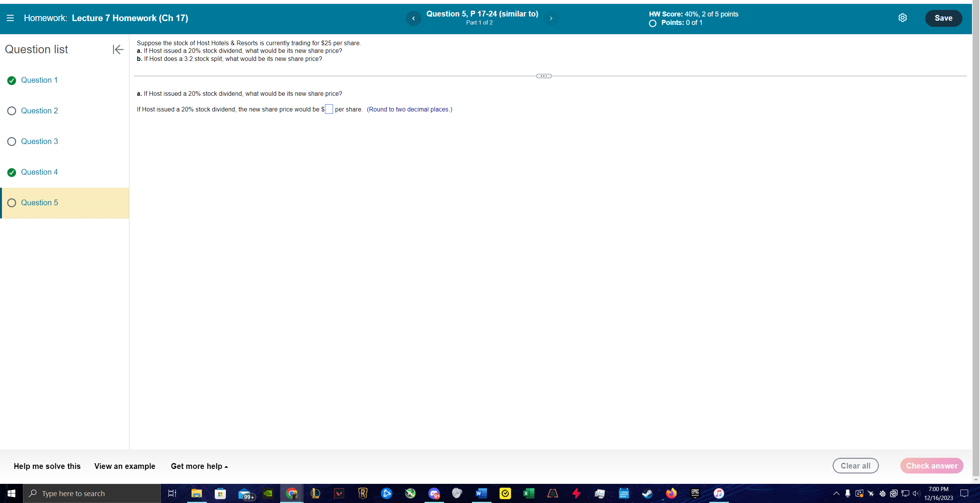Open Question 5 from list
This screenshot has width=980, height=503.
[39, 203]
